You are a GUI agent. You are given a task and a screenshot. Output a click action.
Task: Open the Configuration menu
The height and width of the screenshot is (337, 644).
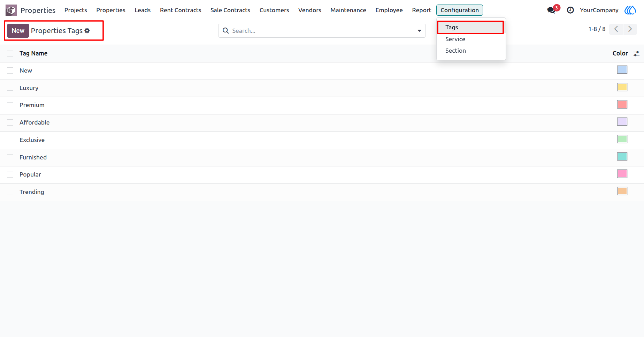pyautogui.click(x=459, y=10)
